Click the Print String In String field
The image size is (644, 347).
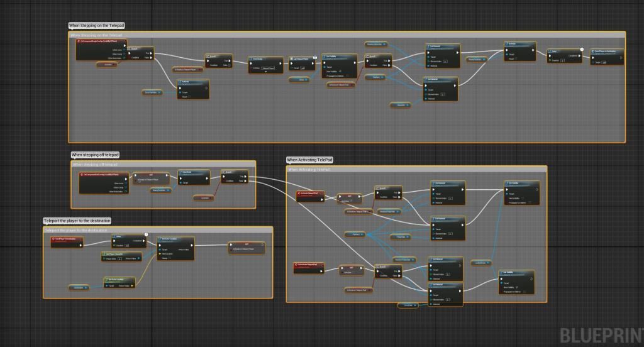click(268, 67)
